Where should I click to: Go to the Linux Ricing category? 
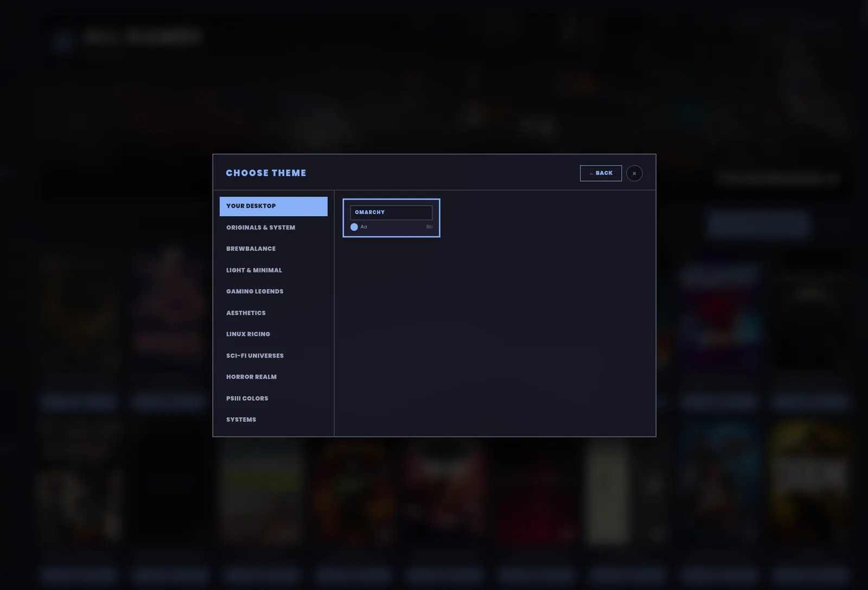(273, 334)
